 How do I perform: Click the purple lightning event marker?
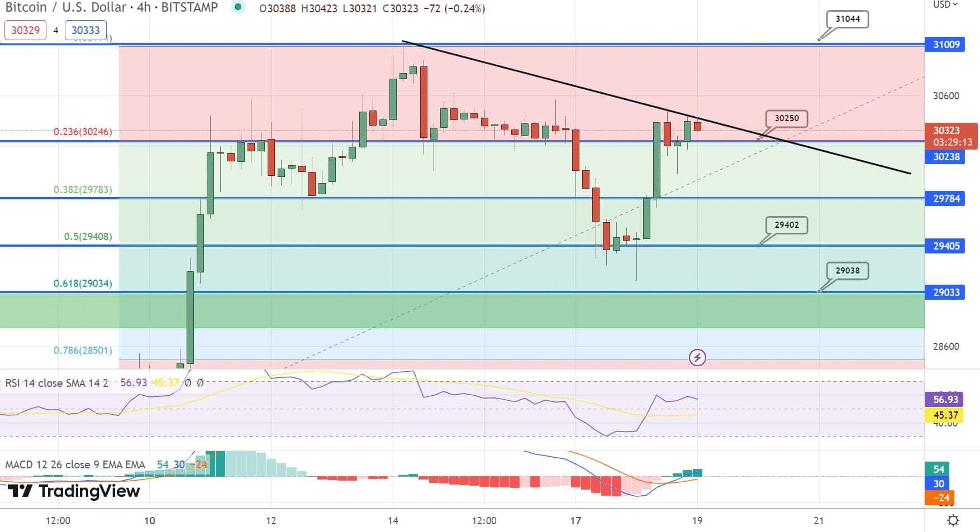pyautogui.click(x=697, y=357)
